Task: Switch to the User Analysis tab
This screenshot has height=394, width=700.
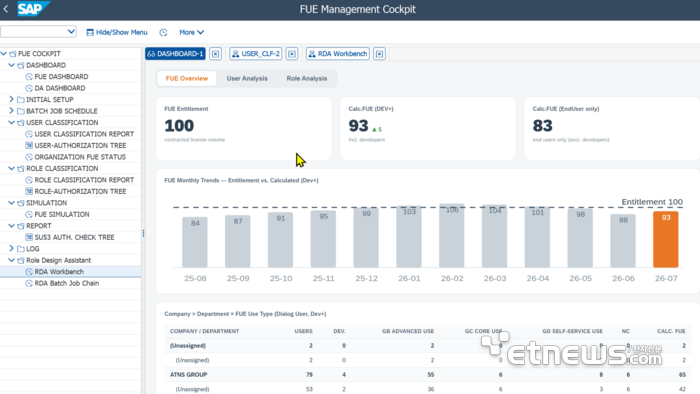Action: point(247,79)
